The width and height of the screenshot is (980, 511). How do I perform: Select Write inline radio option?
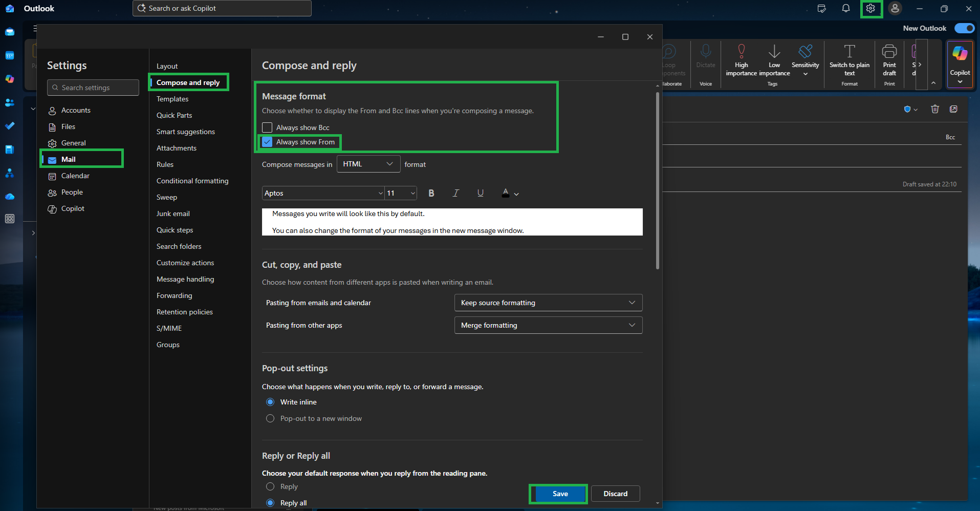pyautogui.click(x=270, y=402)
